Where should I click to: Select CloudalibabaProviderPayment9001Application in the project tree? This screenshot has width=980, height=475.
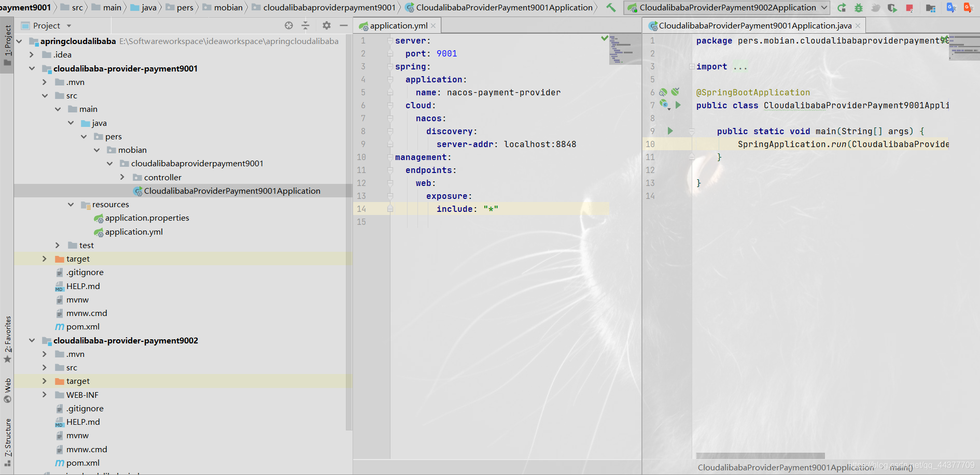click(232, 191)
